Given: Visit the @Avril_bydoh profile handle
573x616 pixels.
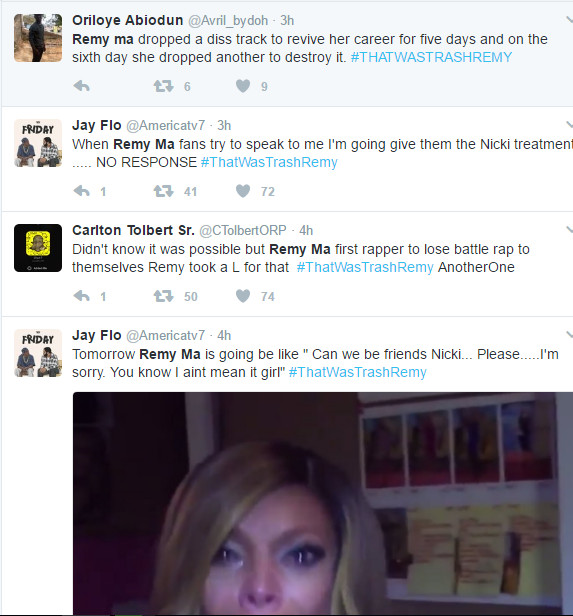Looking at the screenshot, I should [228, 20].
